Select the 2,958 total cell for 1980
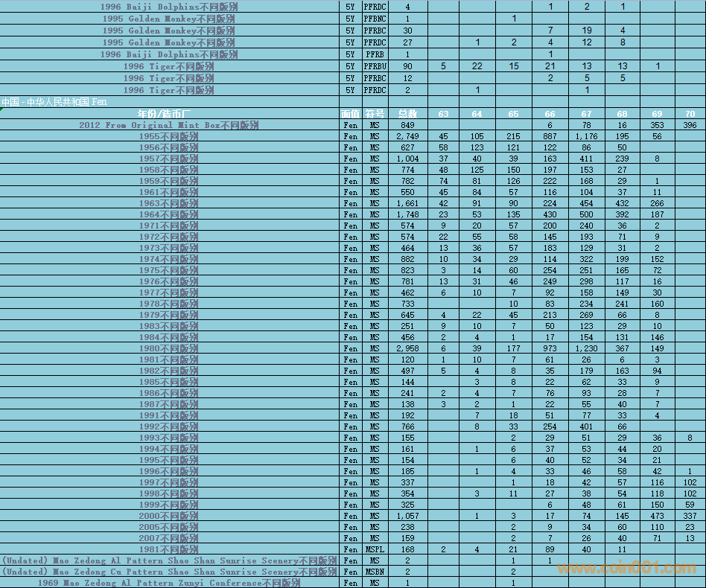 coord(407,348)
